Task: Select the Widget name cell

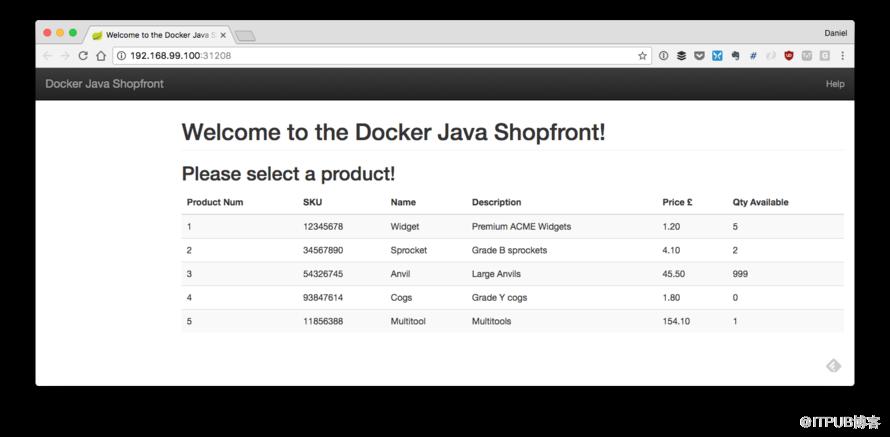Action: [405, 226]
